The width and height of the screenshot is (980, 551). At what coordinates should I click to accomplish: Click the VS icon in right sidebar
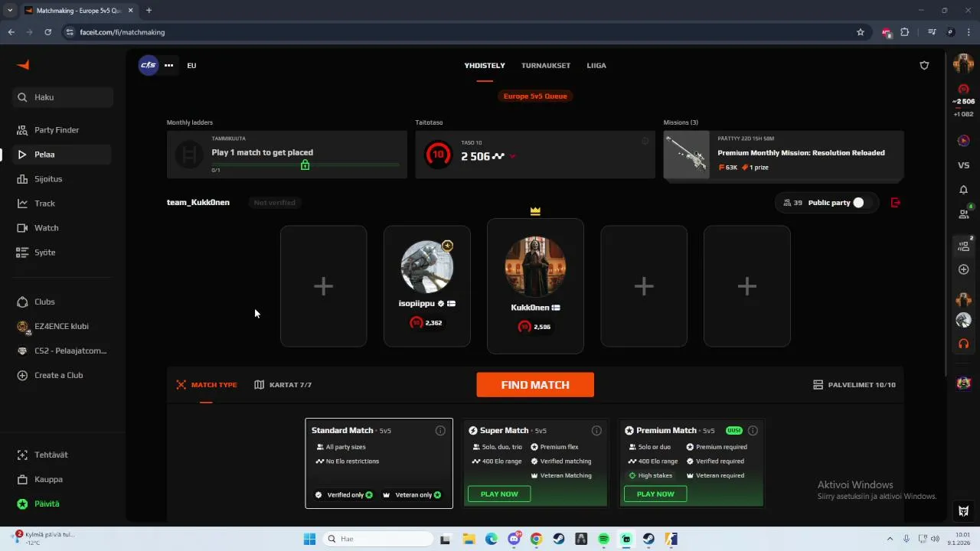964,165
